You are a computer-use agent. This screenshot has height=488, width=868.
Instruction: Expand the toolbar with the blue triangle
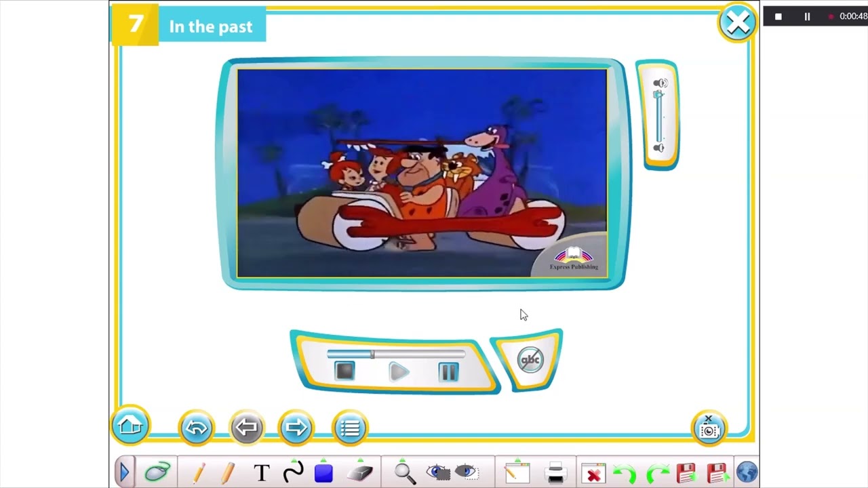(124, 472)
